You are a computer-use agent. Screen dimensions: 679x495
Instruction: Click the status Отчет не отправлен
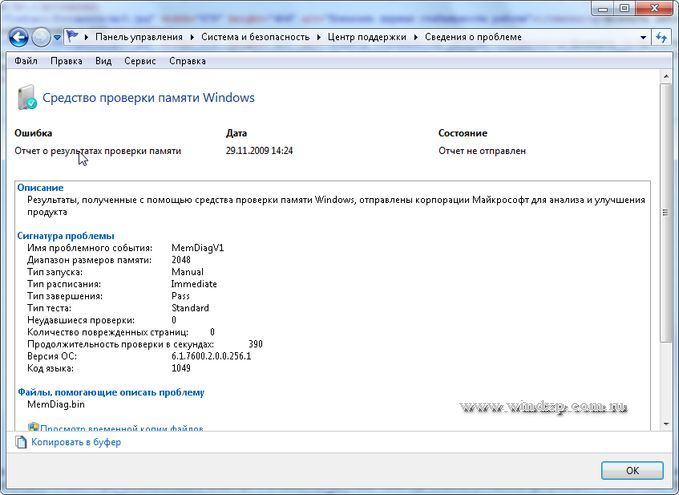coord(482,151)
